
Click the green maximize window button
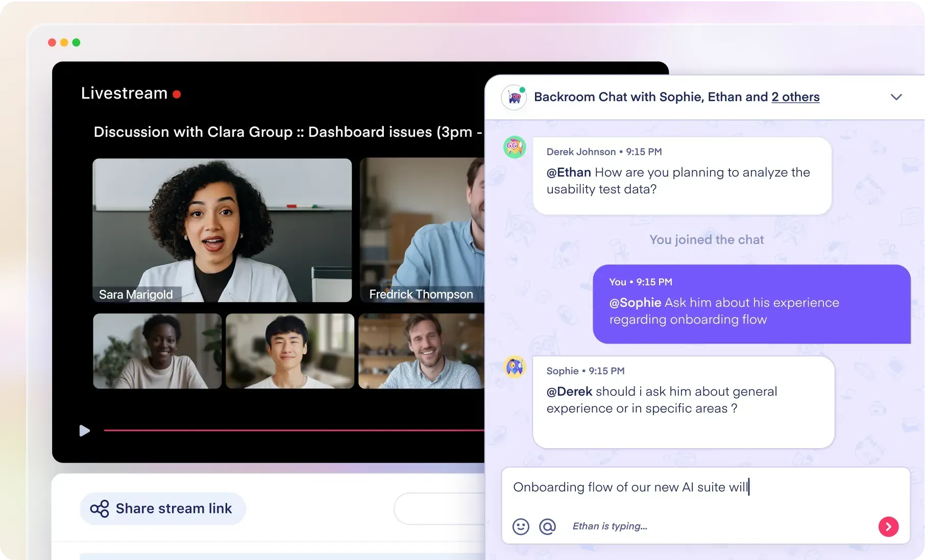point(77,42)
